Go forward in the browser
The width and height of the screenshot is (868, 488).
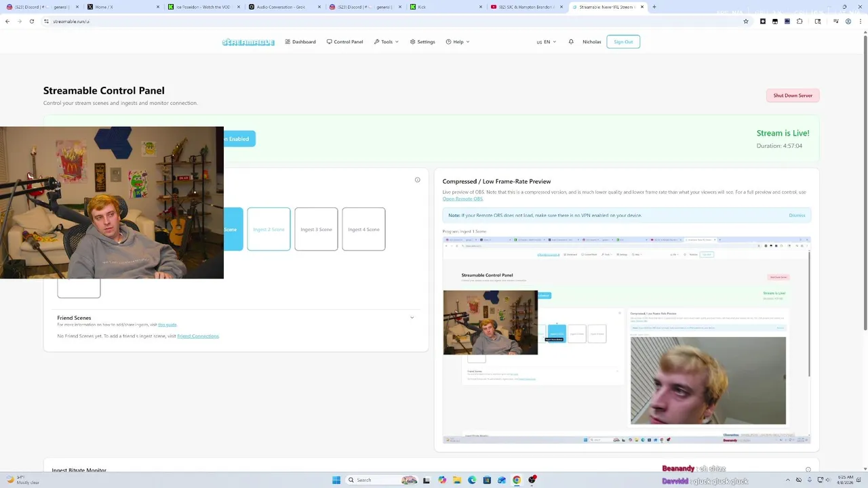pos(20,21)
